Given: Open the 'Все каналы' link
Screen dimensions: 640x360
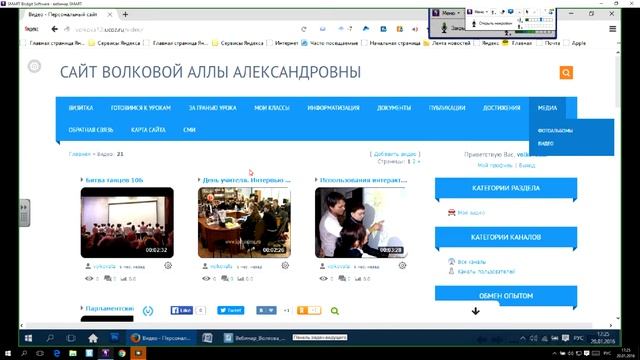Looking at the screenshot, I should tap(471, 262).
